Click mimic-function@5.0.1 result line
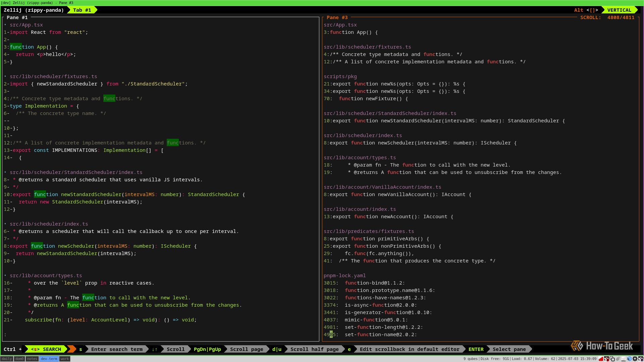This screenshot has width=644, height=362. tap(366, 320)
